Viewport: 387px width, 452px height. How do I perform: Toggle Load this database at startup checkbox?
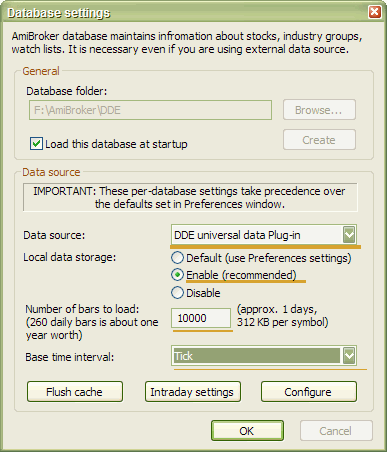point(36,144)
